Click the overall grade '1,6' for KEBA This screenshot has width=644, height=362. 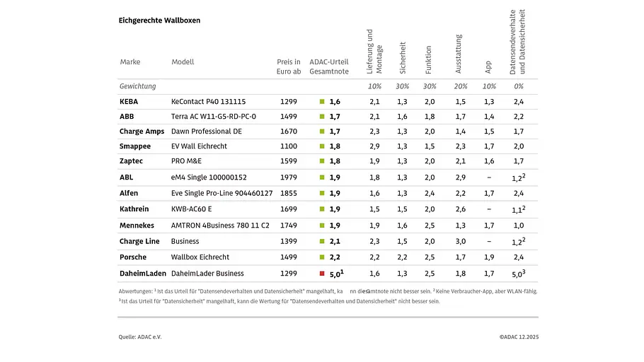click(x=335, y=102)
